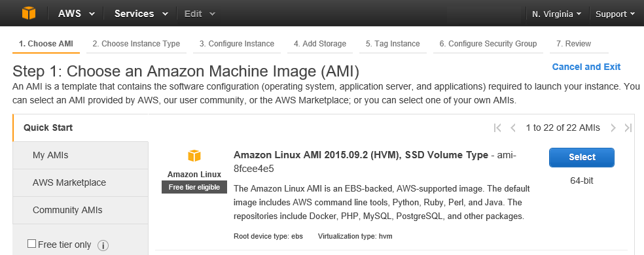Click the Virtualization type: hvm text

coord(355,237)
